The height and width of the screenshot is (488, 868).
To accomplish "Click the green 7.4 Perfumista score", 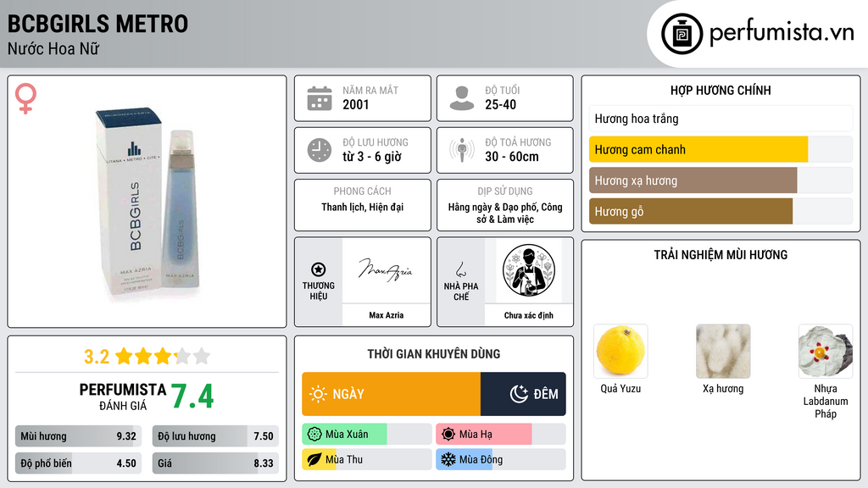I will coord(192,396).
